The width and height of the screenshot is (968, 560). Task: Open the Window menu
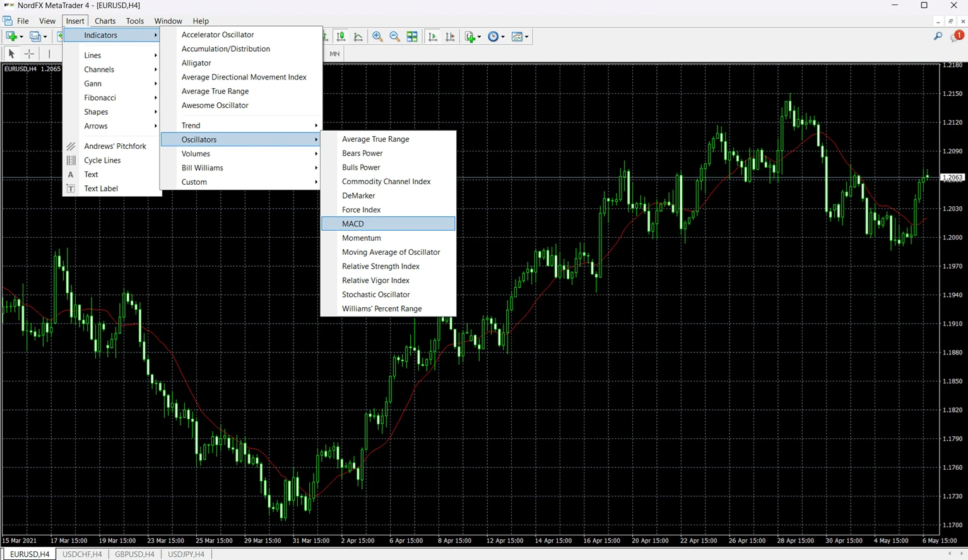tap(168, 21)
